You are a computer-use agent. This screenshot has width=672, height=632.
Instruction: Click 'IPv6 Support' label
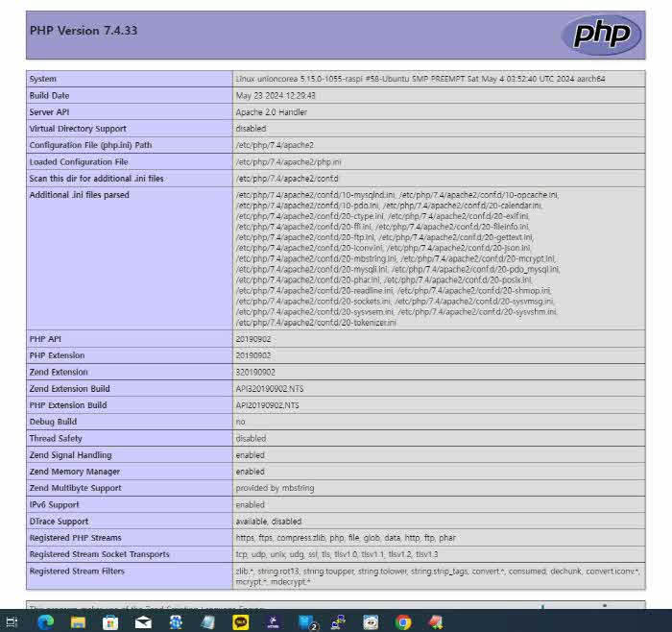[55, 505]
